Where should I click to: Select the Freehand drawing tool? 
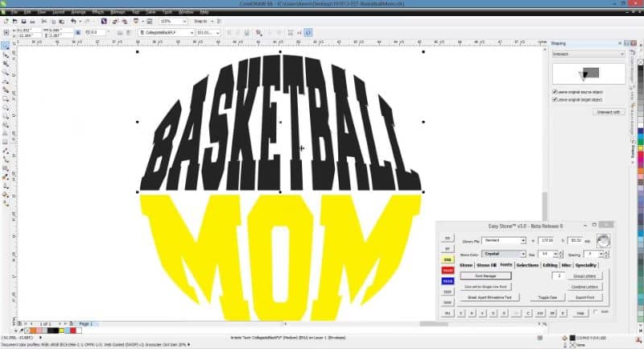tap(6, 81)
